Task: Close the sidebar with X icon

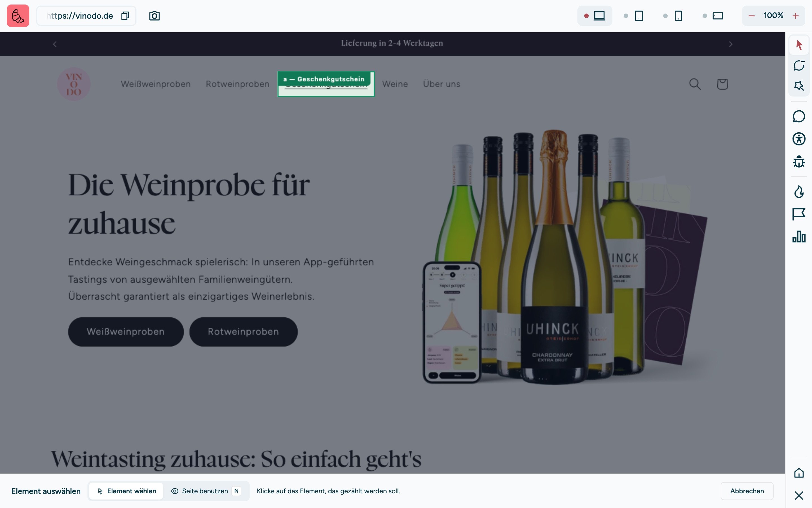Action: [799, 496]
